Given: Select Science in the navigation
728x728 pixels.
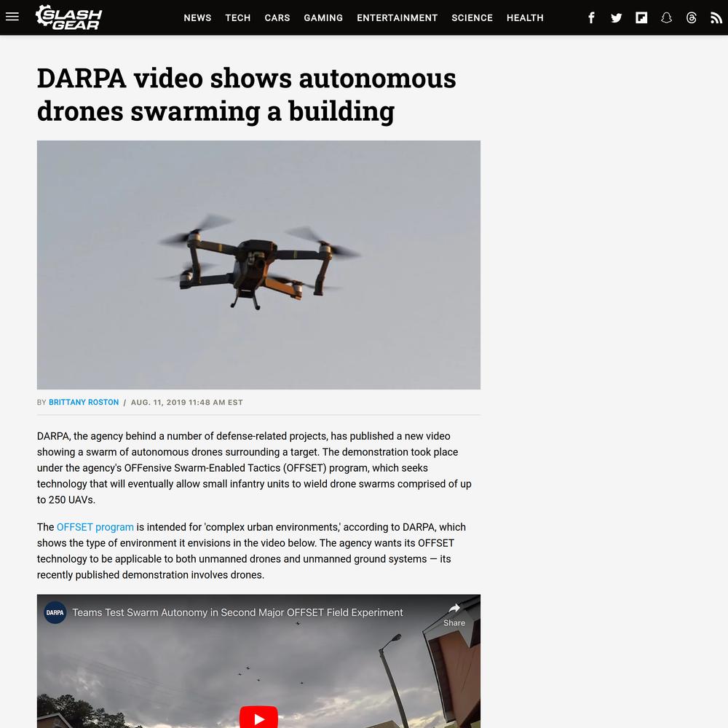Looking at the screenshot, I should click(x=472, y=17).
